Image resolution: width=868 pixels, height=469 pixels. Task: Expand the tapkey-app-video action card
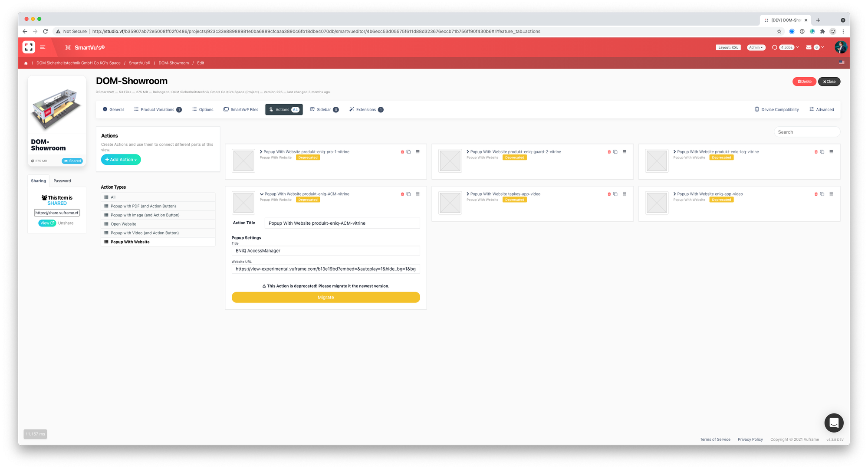468,194
